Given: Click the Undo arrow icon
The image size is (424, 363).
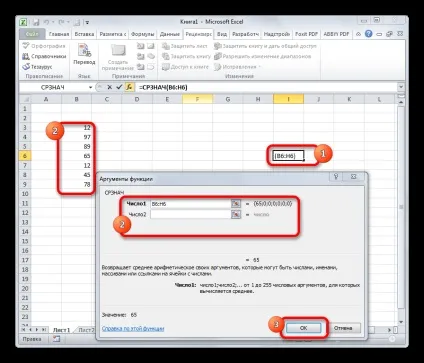Looking at the screenshot, I should coord(46,22).
